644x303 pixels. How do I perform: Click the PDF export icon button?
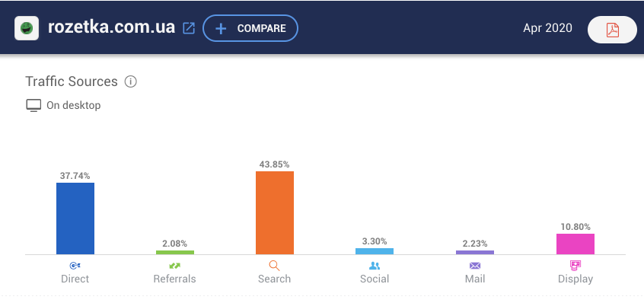click(612, 30)
